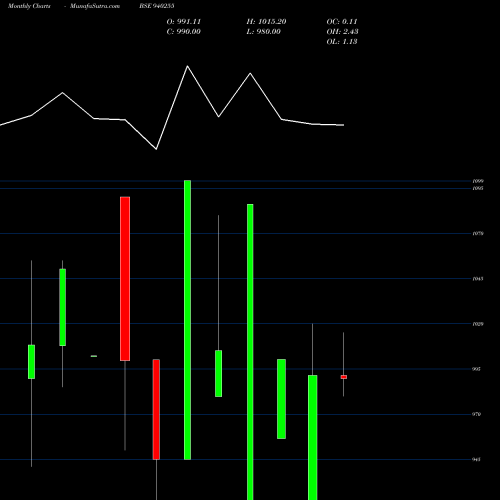Click the "OL: 1.13" reading

point(342,42)
